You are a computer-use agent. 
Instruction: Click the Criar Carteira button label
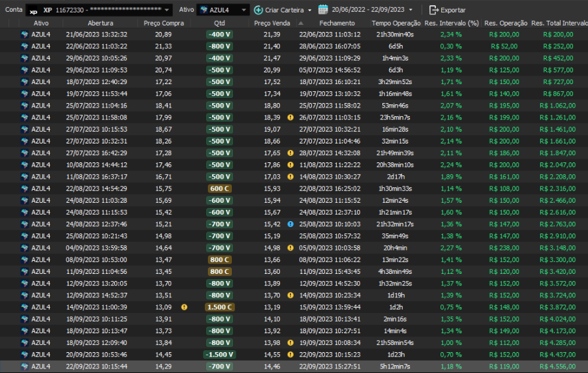click(285, 10)
